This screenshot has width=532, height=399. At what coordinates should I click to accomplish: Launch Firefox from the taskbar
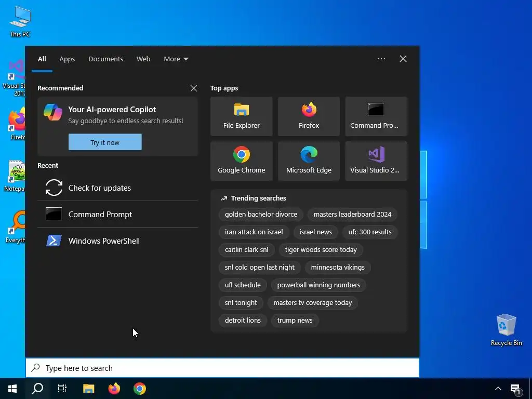click(x=114, y=389)
